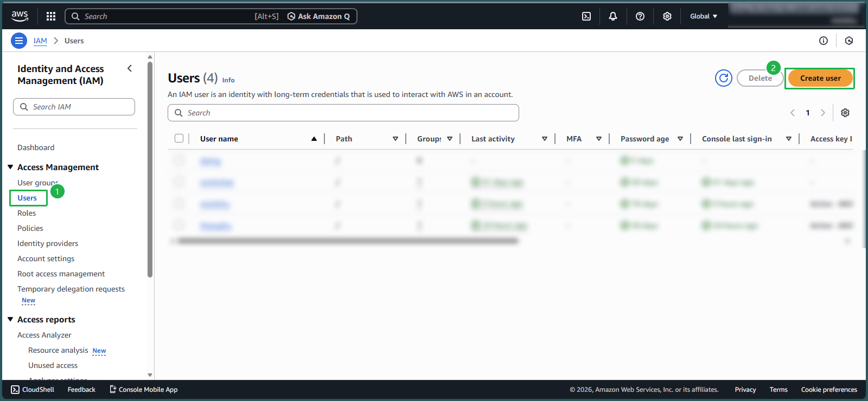Open the first user name link

point(210,161)
